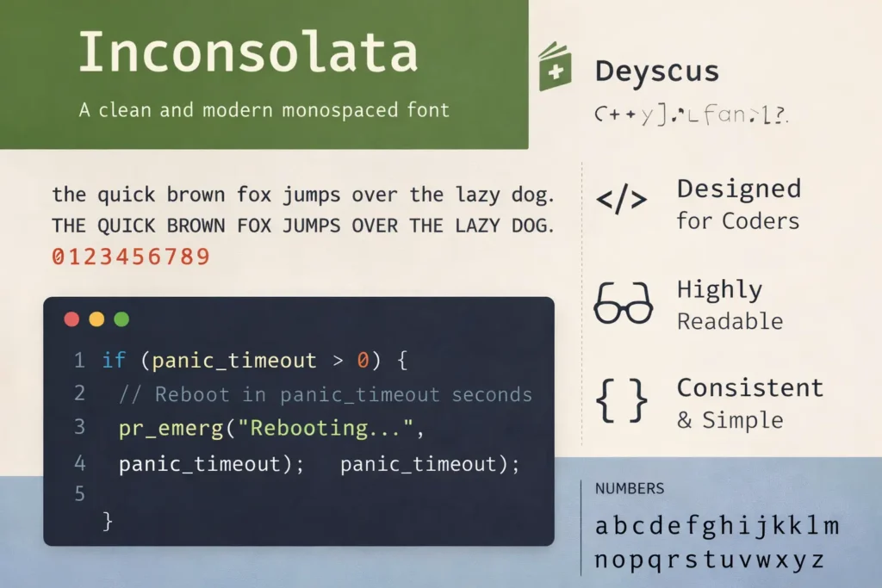
Task: Click the eyeglasses icon
Action: (x=621, y=305)
